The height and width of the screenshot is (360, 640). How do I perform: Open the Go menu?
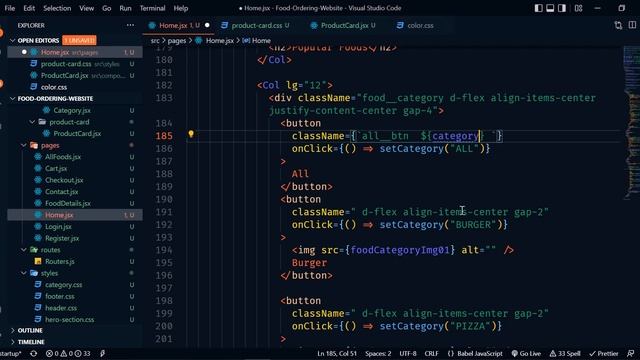[107, 8]
